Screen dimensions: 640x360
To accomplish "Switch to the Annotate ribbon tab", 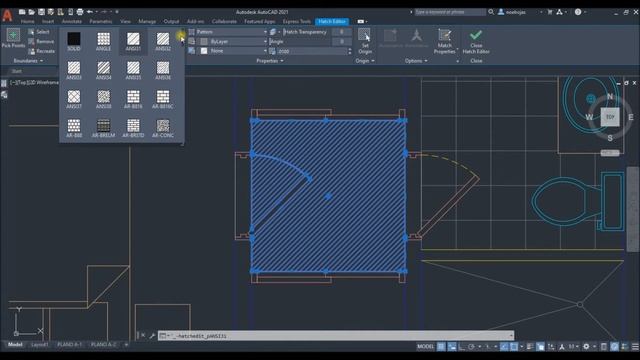I will 72,21.
